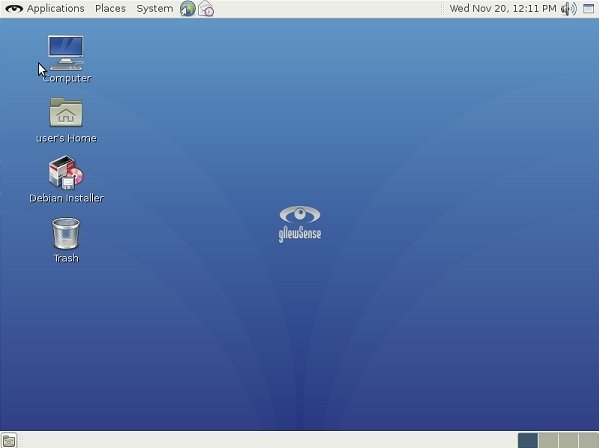Click the "Debian Installer" label text
599x448 pixels.
66,198
